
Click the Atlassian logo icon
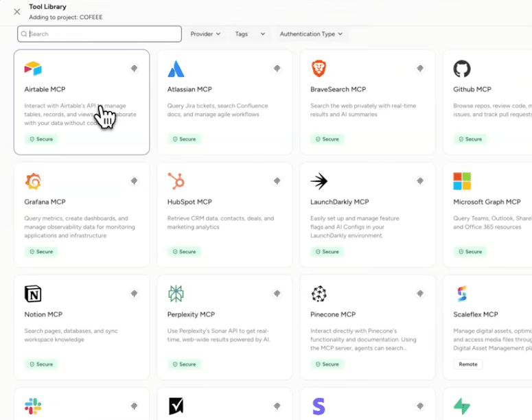pyautogui.click(x=176, y=69)
